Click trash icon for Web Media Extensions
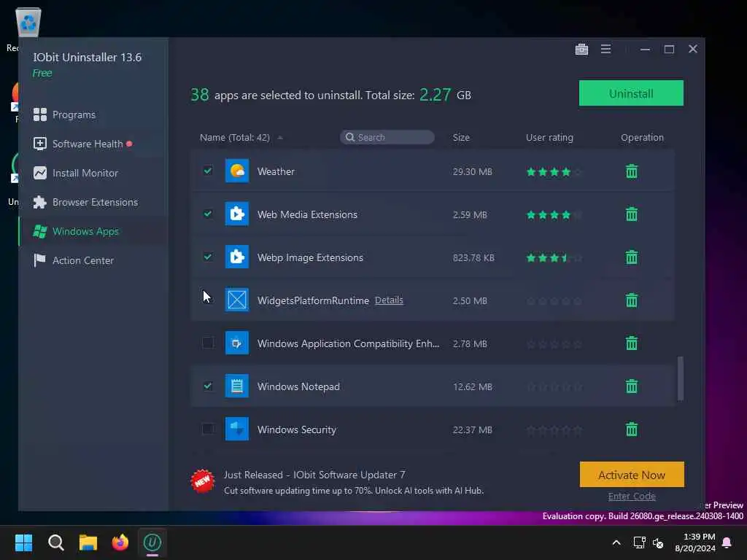This screenshot has height=560, width=747. 631,214
